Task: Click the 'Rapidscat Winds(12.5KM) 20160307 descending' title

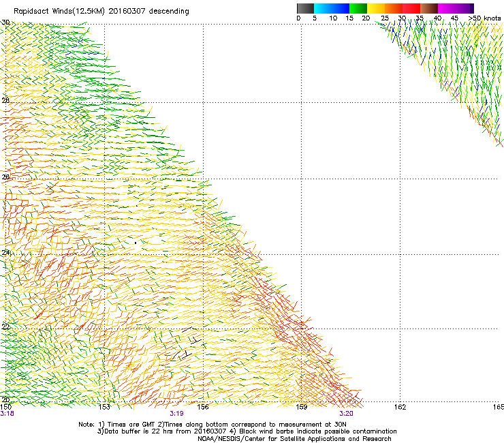Action: tap(101, 12)
